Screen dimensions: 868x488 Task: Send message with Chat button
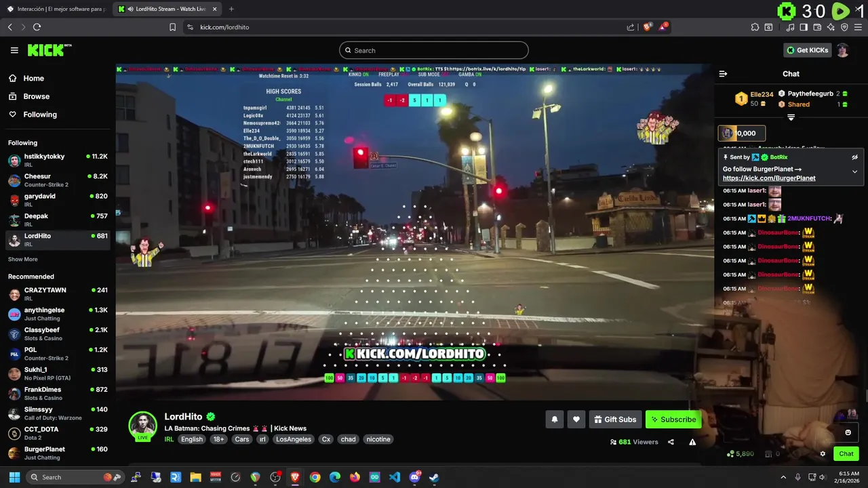[x=846, y=453]
